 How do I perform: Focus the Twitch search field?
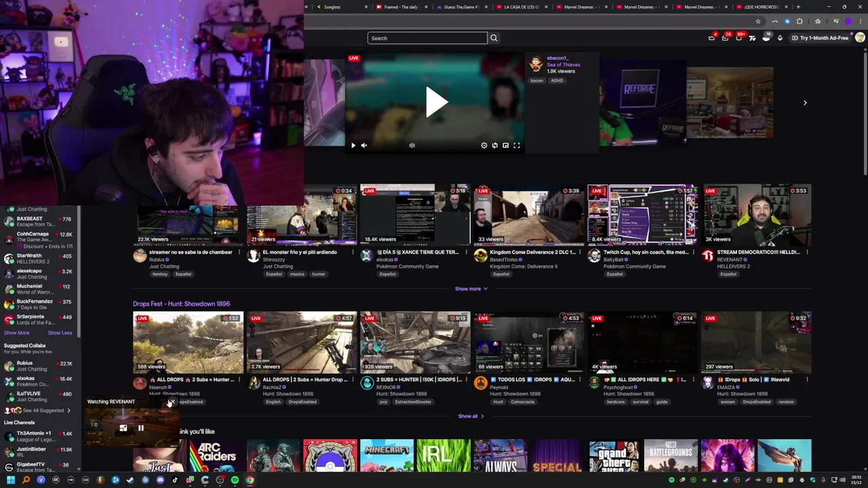pyautogui.click(x=427, y=38)
